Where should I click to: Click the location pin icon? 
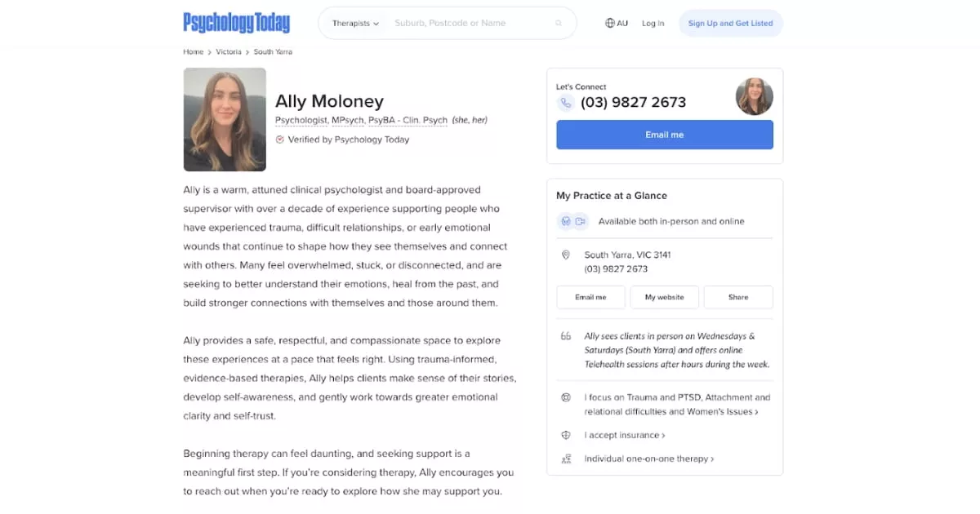point(566,255)
